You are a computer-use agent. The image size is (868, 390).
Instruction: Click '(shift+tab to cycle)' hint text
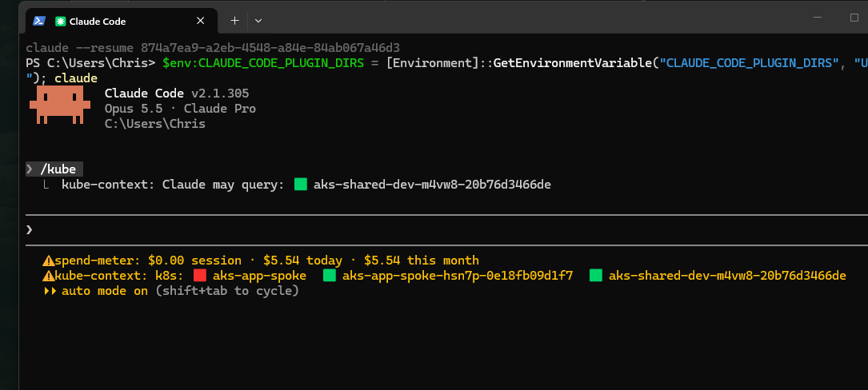coord(227,290)
